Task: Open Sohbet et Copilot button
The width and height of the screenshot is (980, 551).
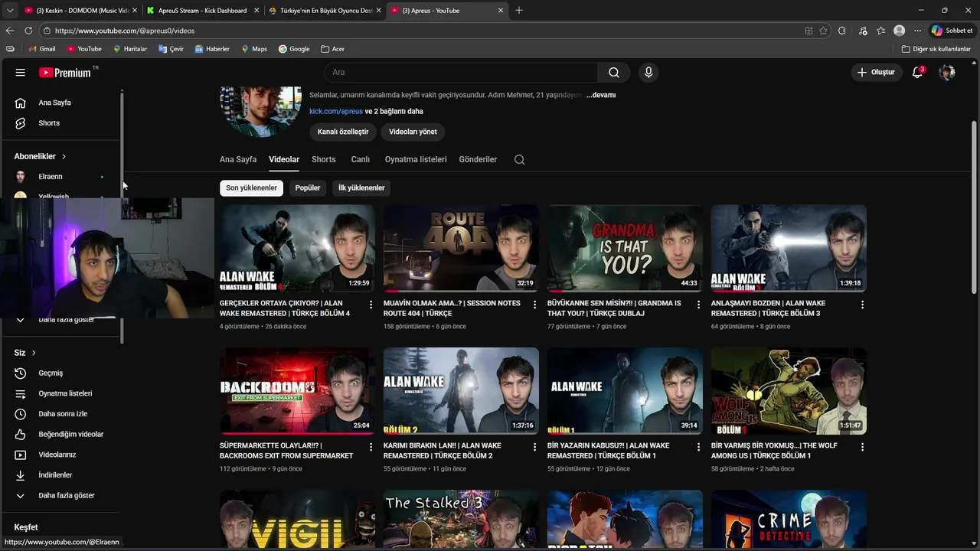Action: click(952, 31)
